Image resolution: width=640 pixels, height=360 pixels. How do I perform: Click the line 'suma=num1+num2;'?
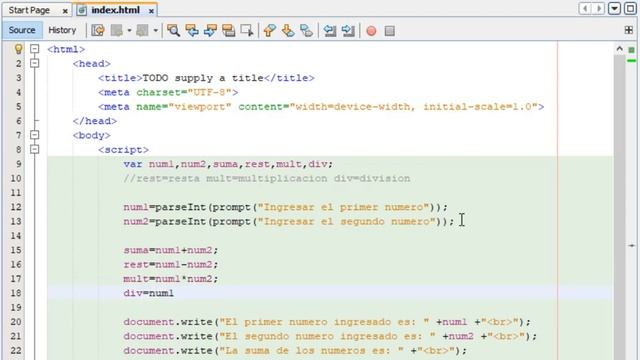click(x=171, y=250)
